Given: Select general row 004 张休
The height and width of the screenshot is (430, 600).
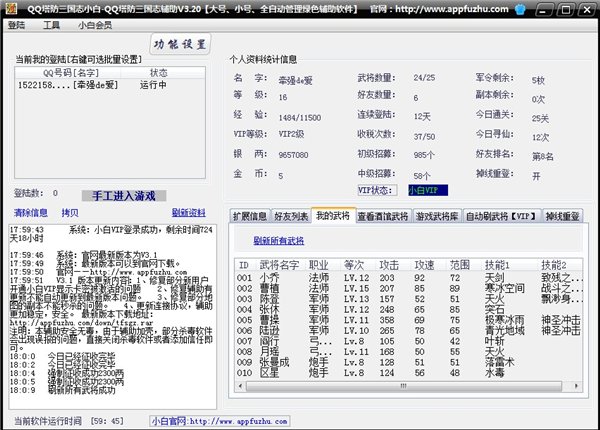Looking at the screenshot, I should point(409,309).
